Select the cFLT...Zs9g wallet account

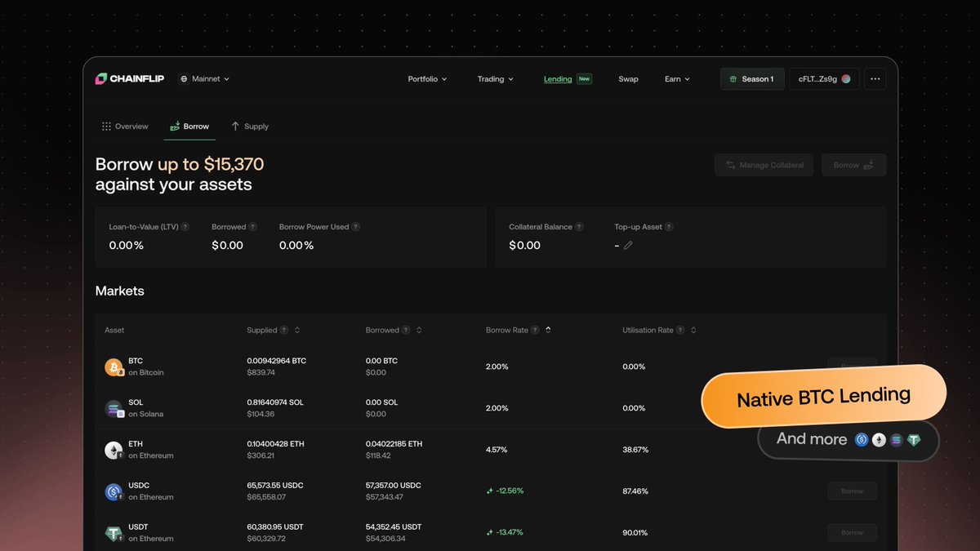point(824,78)
